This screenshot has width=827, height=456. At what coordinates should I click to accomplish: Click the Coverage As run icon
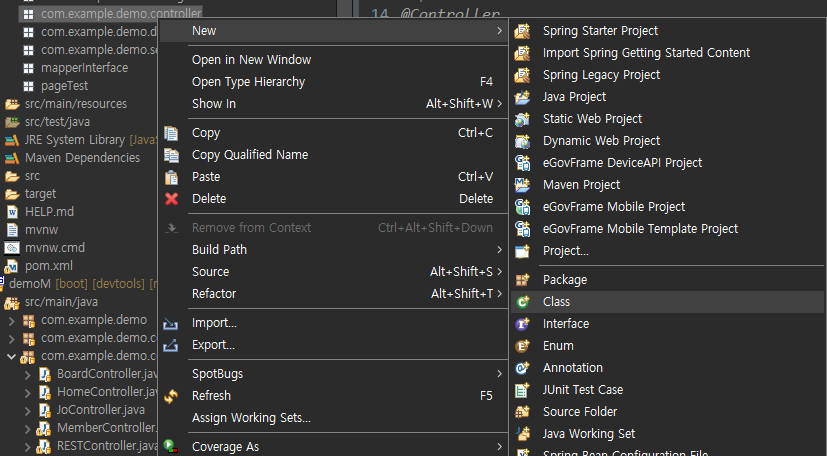click(171, 447)
